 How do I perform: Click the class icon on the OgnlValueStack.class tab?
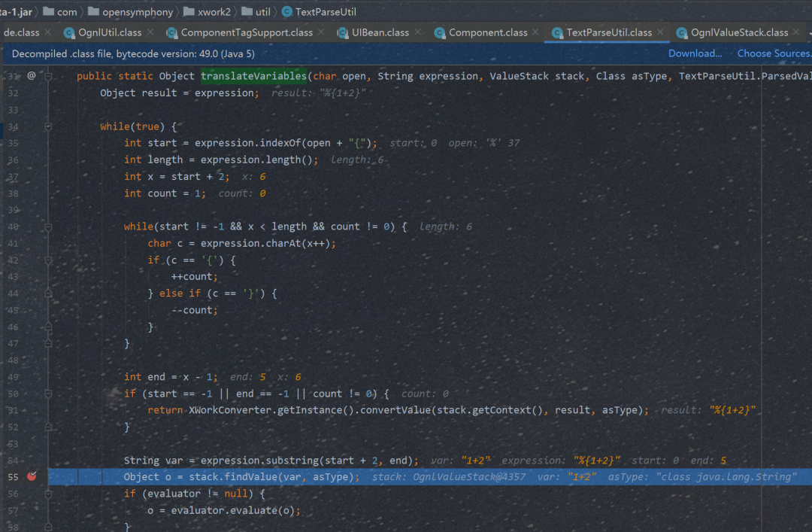click(681, 32)
